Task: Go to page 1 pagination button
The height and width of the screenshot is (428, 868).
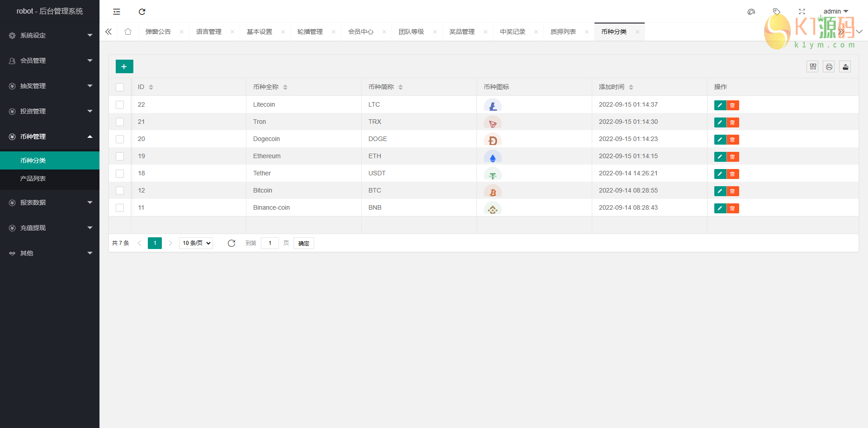Action: coord(155,243)
